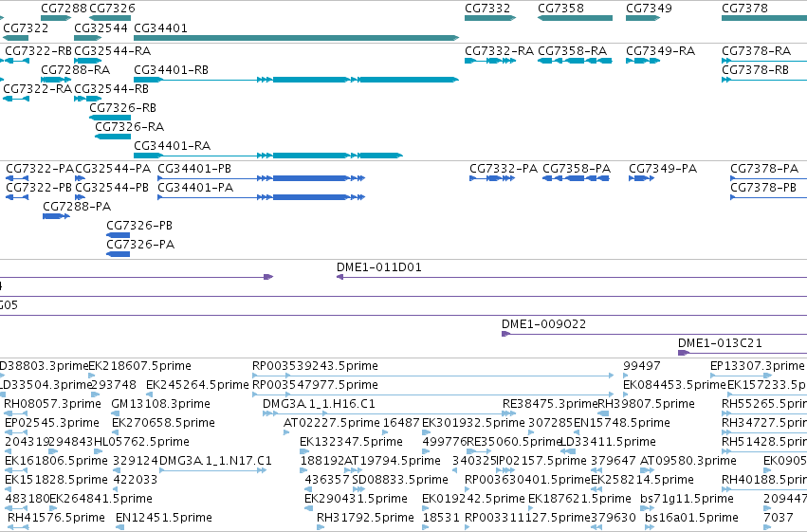
Task: Open EST EK270658.5prime
Action: click(x=163, y=423)
